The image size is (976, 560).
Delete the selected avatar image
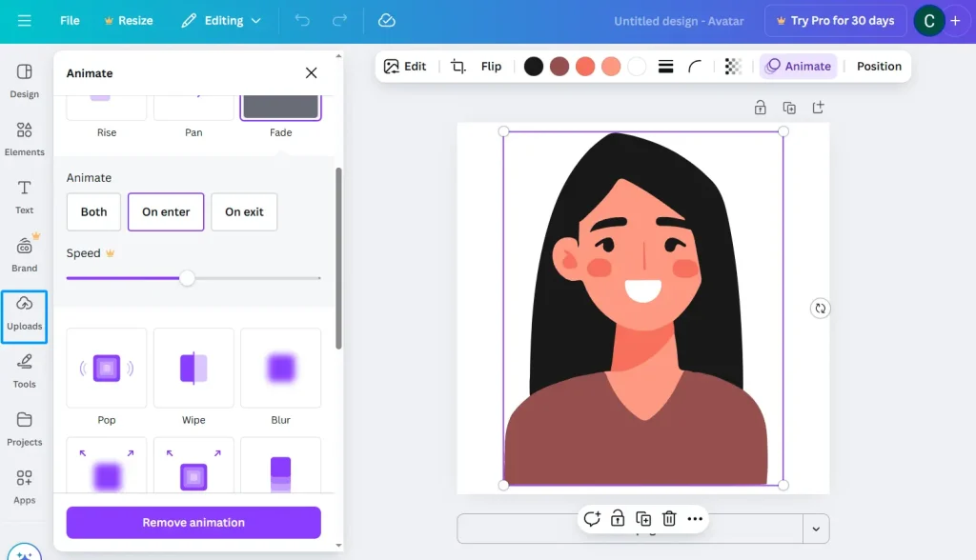pos(668,518)
